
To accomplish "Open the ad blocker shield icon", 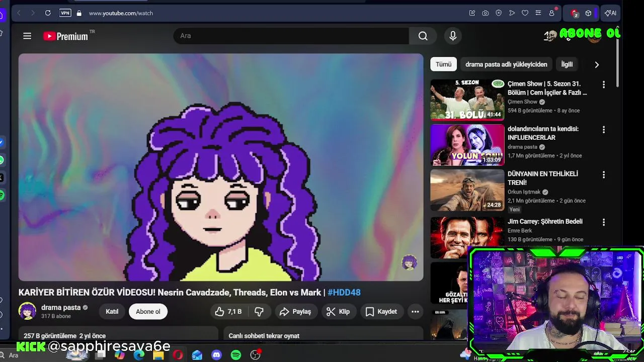I will pyautogui.click(x=499, y=13).
